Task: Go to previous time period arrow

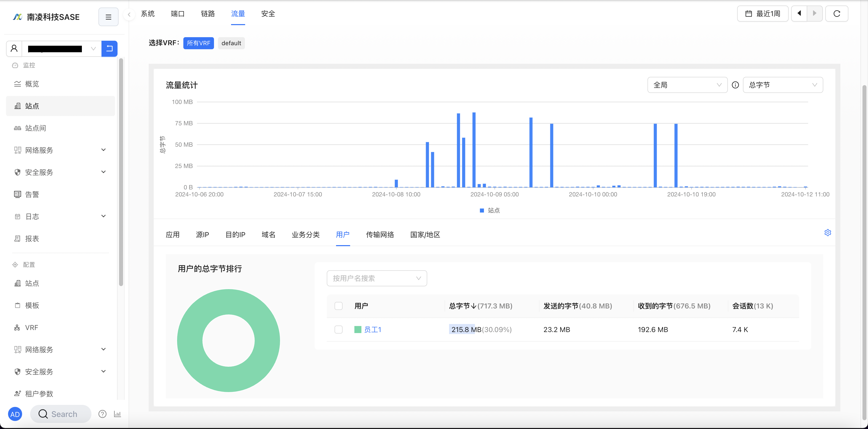Action: coord(799,14)
